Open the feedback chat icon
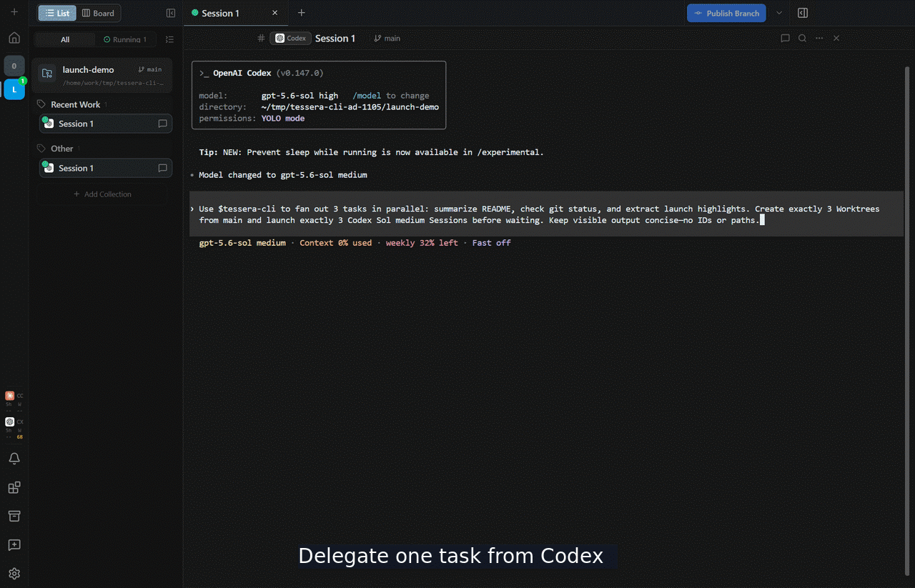 point(14,544)
